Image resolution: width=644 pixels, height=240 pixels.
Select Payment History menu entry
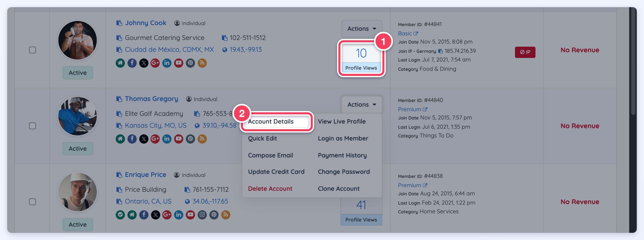[x=342, y=155]
